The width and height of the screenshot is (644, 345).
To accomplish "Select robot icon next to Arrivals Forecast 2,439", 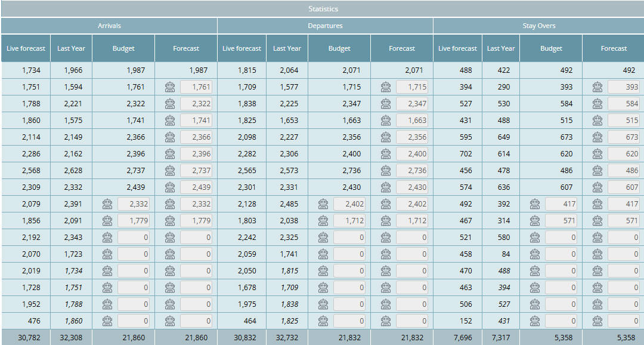I will [x=169, y=187].
